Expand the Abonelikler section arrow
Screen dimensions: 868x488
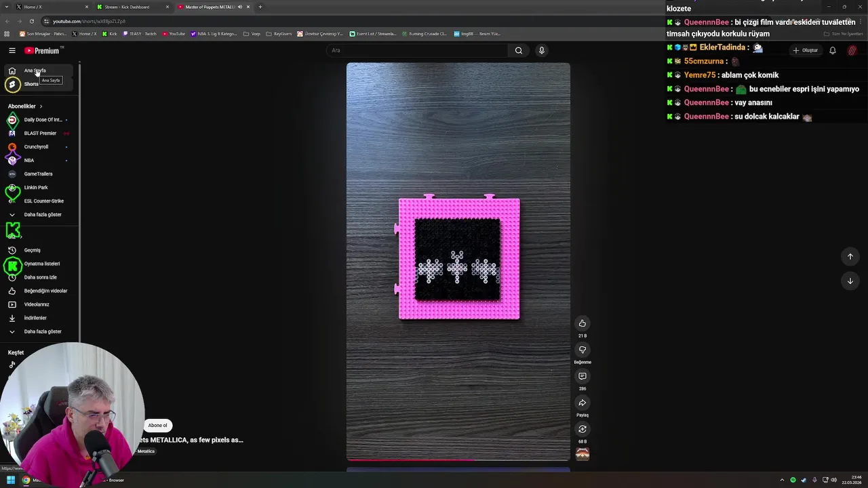click(41, 106)
